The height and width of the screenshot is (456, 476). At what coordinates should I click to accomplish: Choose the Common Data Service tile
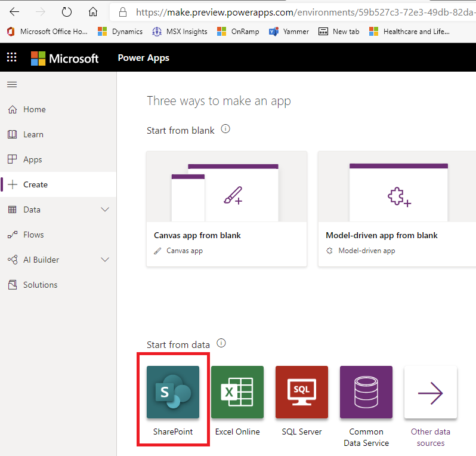[x=366, y=392]
